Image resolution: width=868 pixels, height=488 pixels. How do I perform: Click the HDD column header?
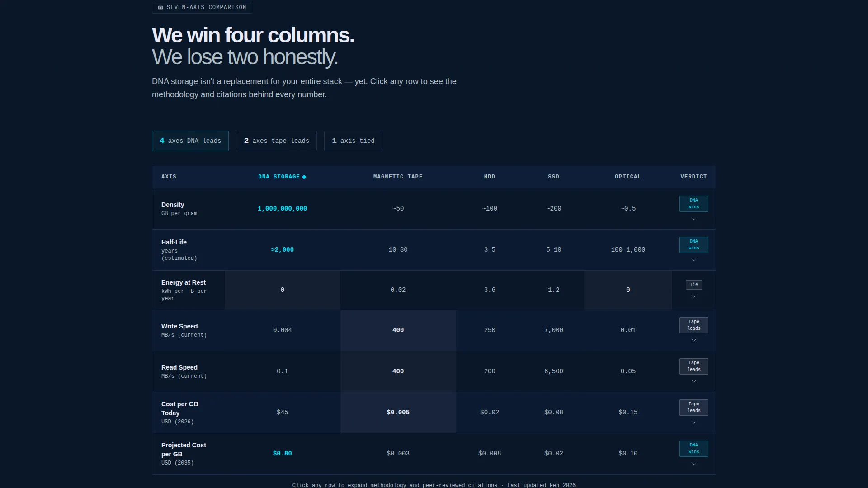490,177
